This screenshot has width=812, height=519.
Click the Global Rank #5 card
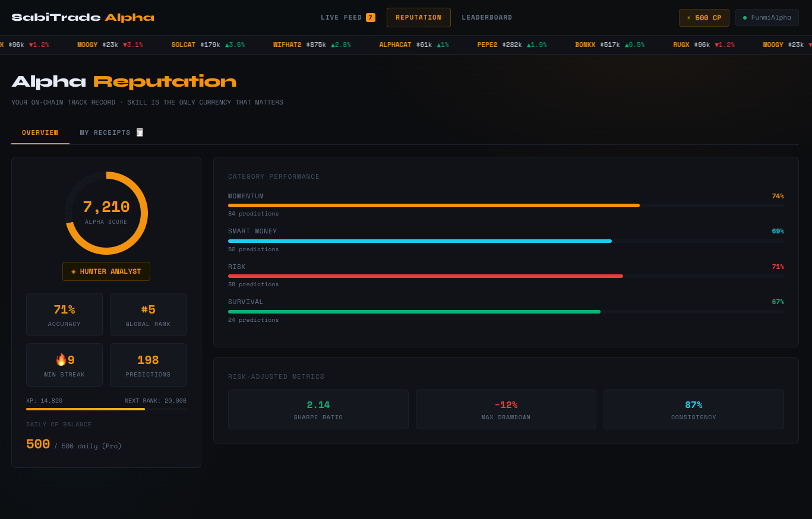[148, 314]
